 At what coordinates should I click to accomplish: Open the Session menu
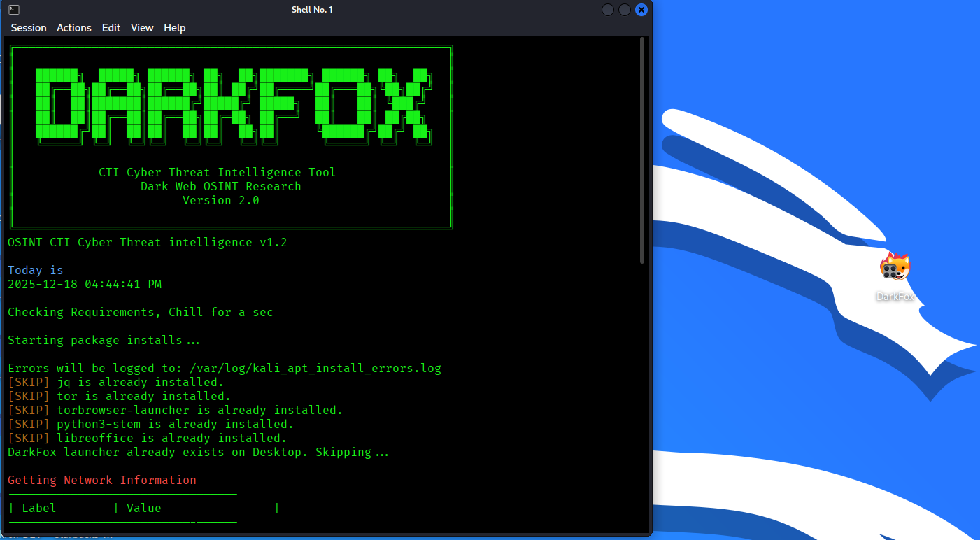click(x=29, y=28)
